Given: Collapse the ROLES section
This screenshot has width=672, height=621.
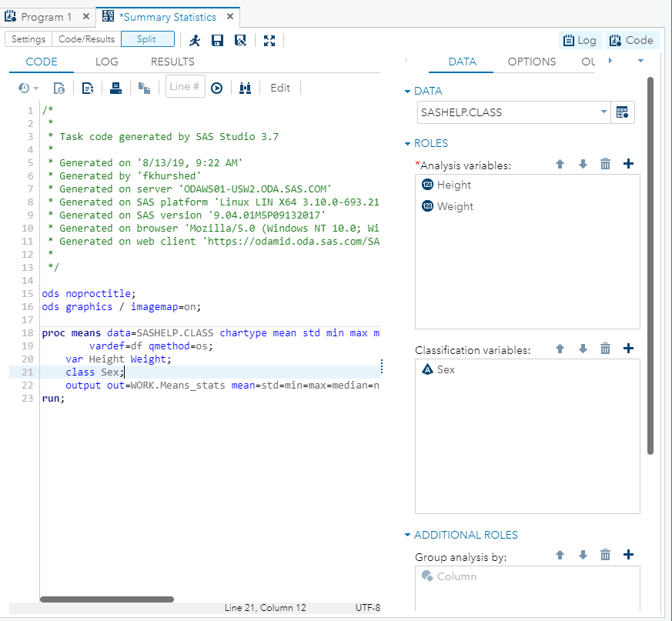Looking at the screenshot, I should [408, 144].
